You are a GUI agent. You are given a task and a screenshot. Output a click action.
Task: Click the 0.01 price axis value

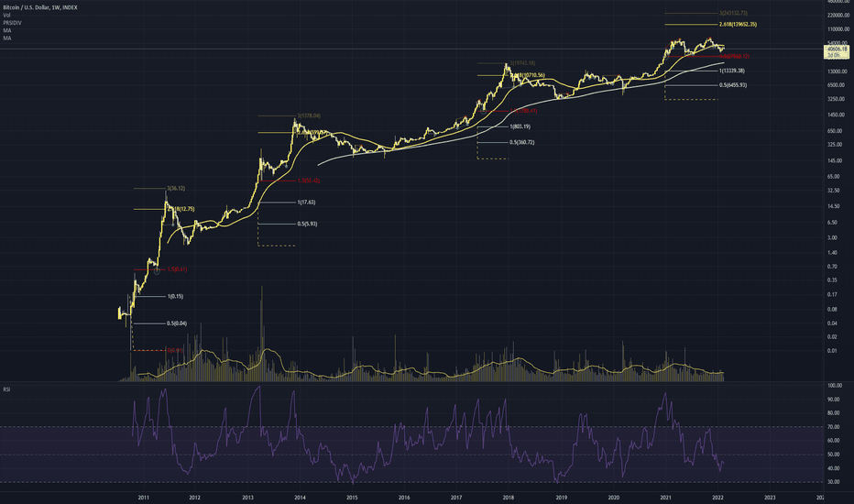(x=832, y=351)
